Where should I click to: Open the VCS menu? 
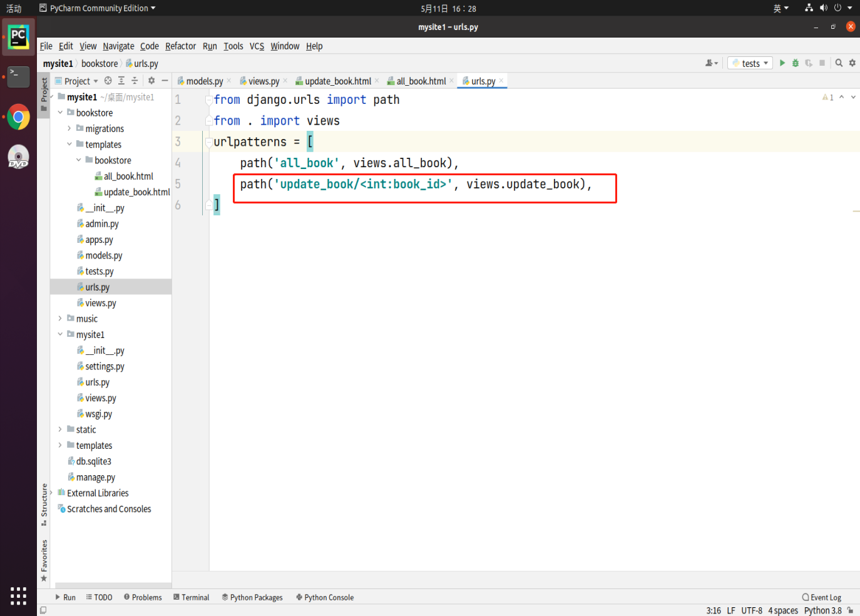pos(257,46)
